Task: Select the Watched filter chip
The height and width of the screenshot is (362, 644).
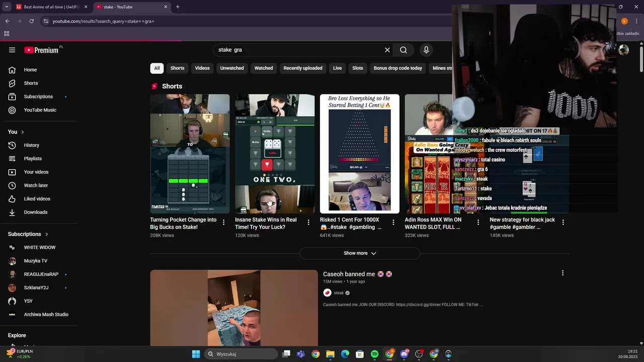Action: point(264,68)
